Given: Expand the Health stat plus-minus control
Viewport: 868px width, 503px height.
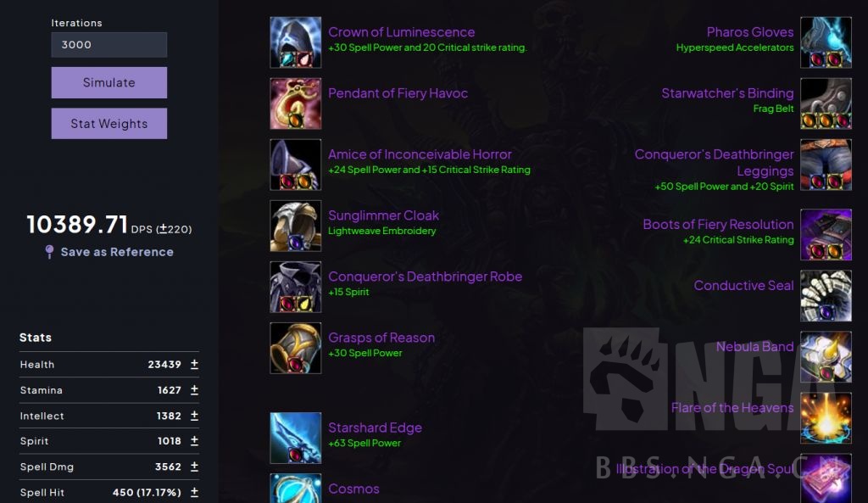Looking at the screenshot, I should coord(194,365).
